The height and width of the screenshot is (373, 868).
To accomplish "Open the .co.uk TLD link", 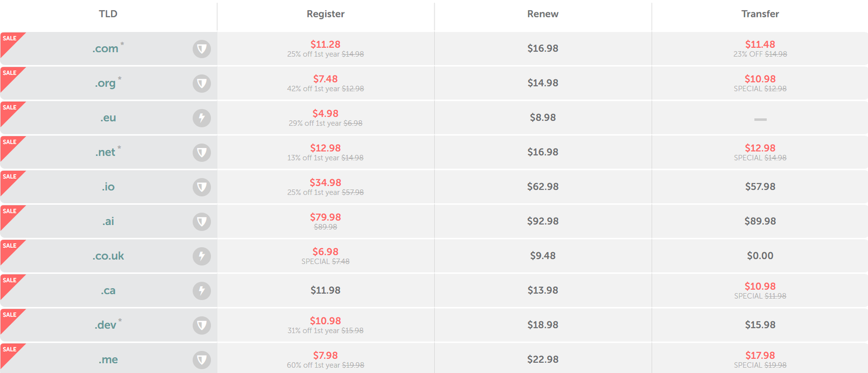I will [108, 256].
